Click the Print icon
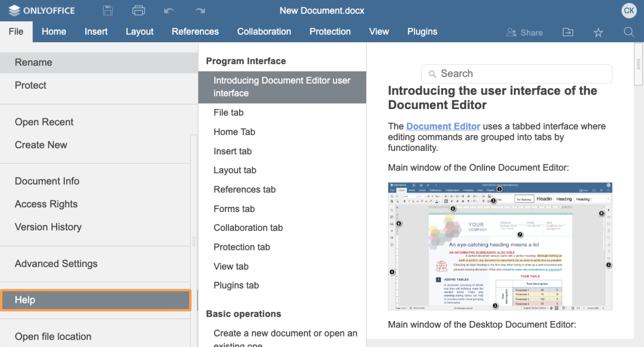 [139, 10]
